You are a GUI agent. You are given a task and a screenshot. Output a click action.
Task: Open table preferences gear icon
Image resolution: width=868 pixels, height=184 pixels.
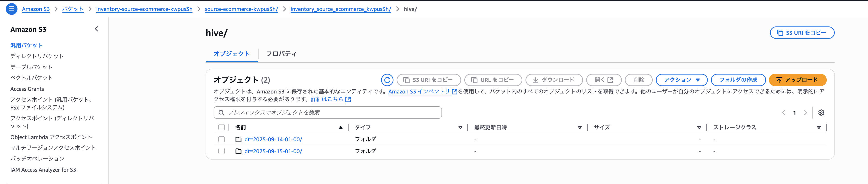[821, 113]
